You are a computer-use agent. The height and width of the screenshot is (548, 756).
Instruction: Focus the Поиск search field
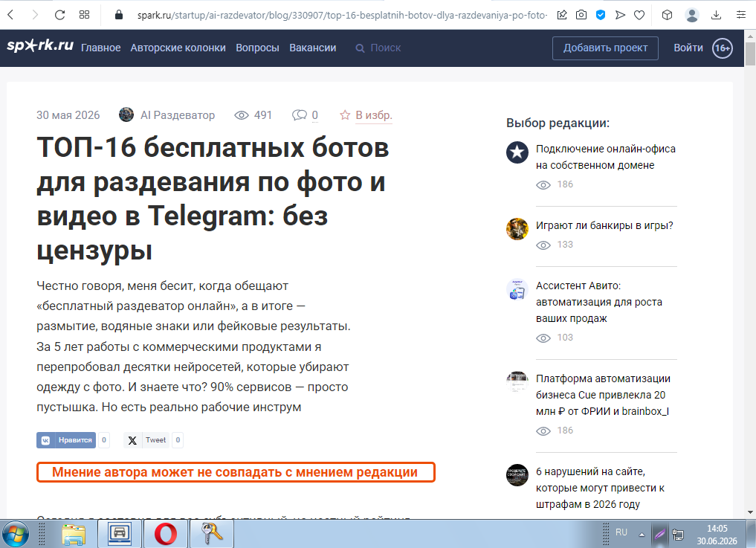point(386,48)
